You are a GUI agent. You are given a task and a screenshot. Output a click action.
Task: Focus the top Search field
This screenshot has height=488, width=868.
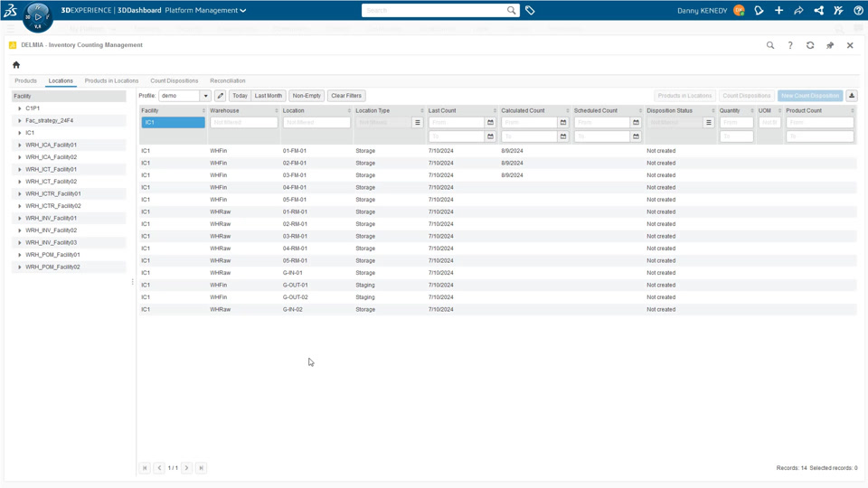click(435, 10)
